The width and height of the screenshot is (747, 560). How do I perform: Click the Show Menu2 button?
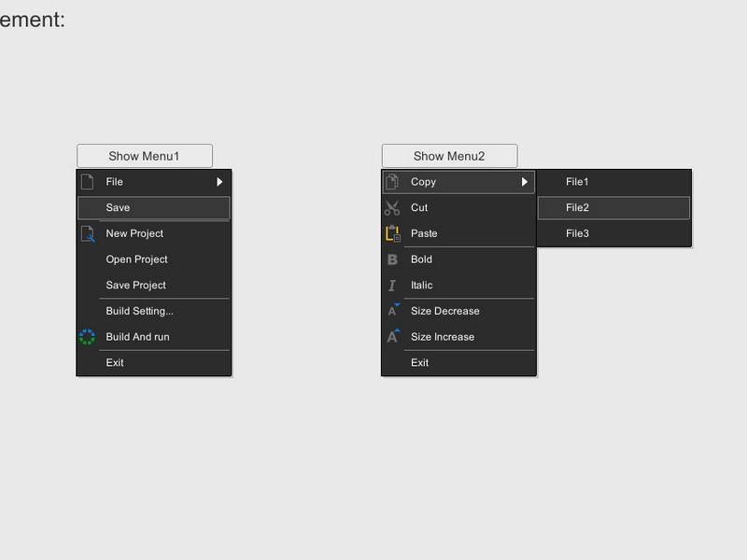[x=449, y=156]
